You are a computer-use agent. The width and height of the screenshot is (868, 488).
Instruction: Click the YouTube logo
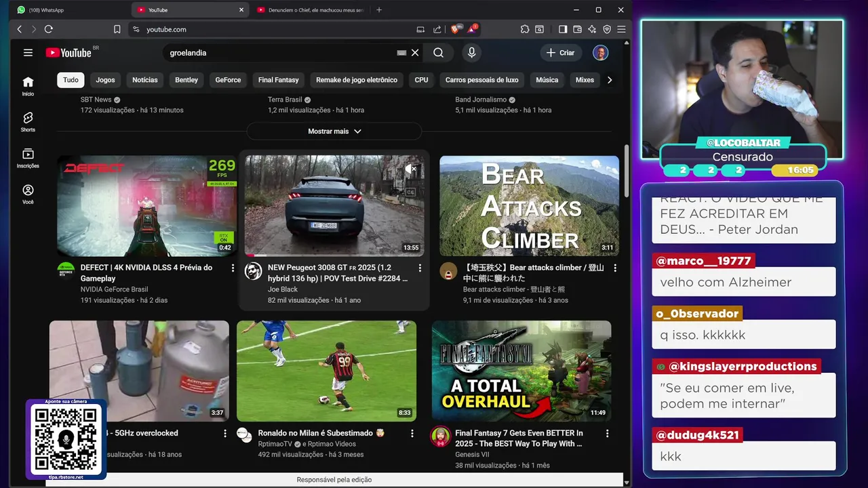point(68,53)
